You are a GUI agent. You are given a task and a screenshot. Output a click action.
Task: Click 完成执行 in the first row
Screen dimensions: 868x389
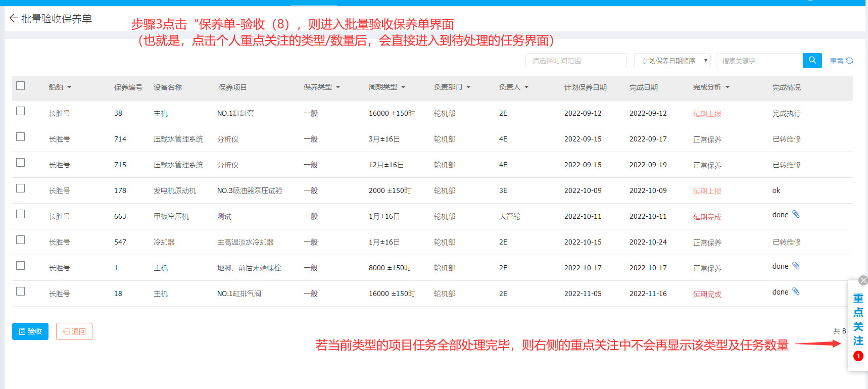787,114
